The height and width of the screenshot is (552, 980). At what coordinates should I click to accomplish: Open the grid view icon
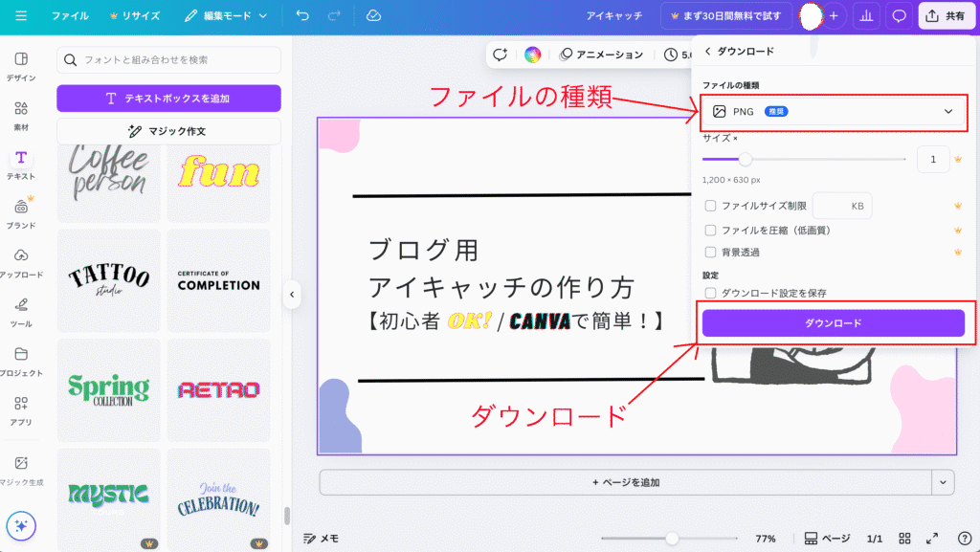pyautogui.click(x=904, y=539)
